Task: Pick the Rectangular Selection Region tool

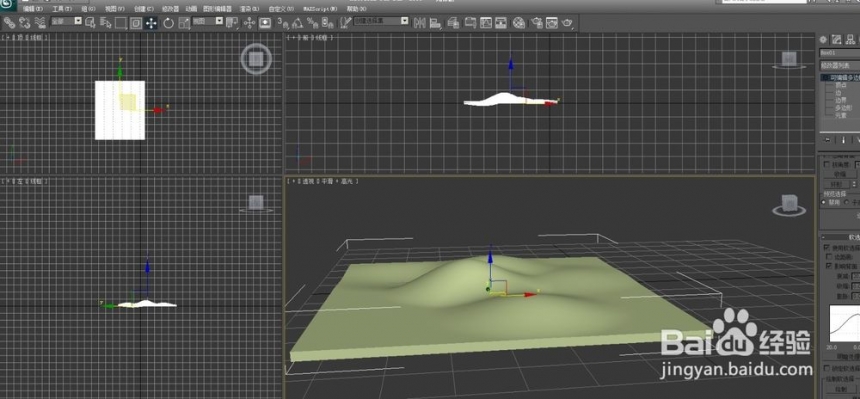Action: 121,23
